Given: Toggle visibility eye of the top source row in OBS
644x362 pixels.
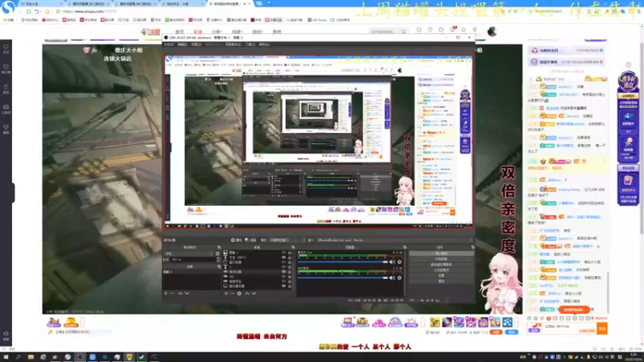Looking at the screenshot, I should 283,253.
